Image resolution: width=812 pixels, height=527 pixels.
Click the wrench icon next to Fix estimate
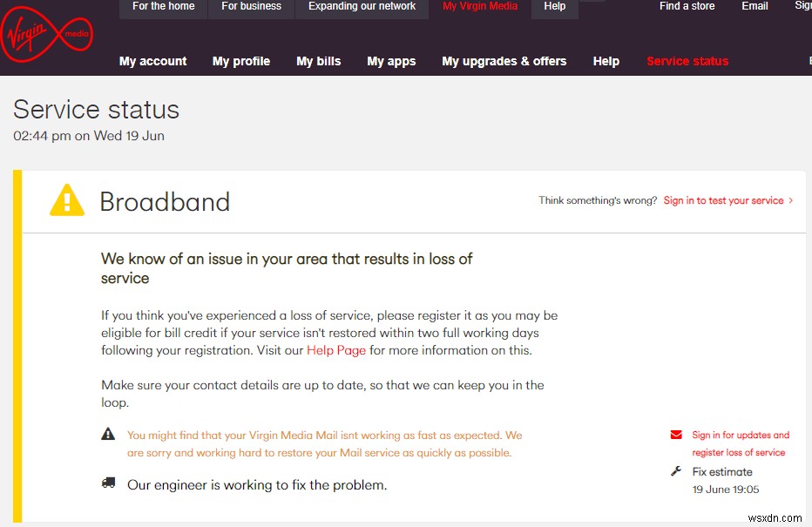coord(676,470)
